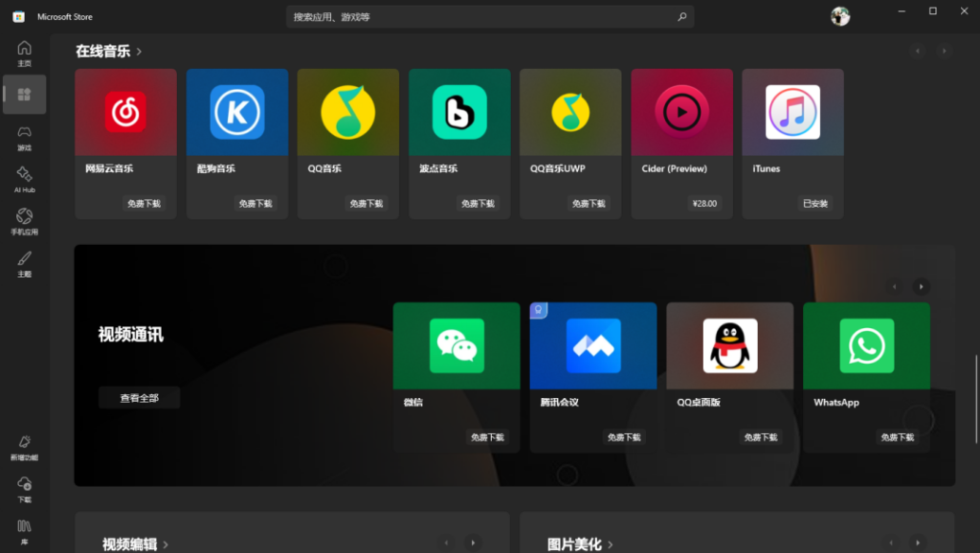This screenshot has width=980, height=553.
Task: Click the ¥28.00 price on Cider
Action: coord(704,204)
